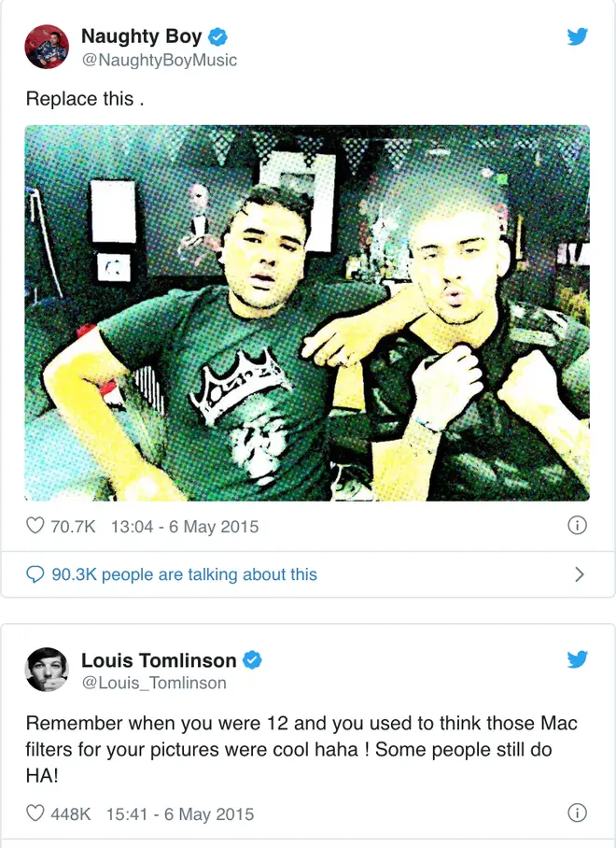The image size is (616, 848).
Task: Open '90.3K people are talking about this'
Action: pos(184,573)
